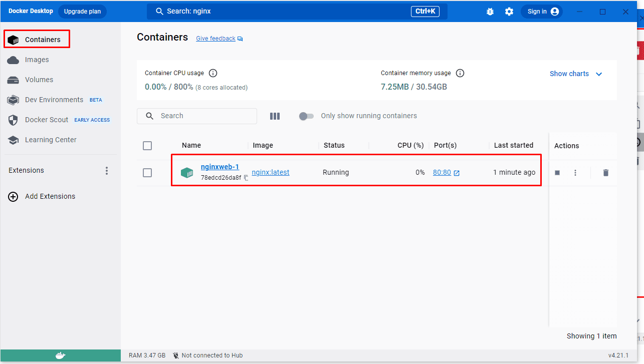Expand Show charts
Viewport: 644px width, 364px height.
click(x=576, y=74)
